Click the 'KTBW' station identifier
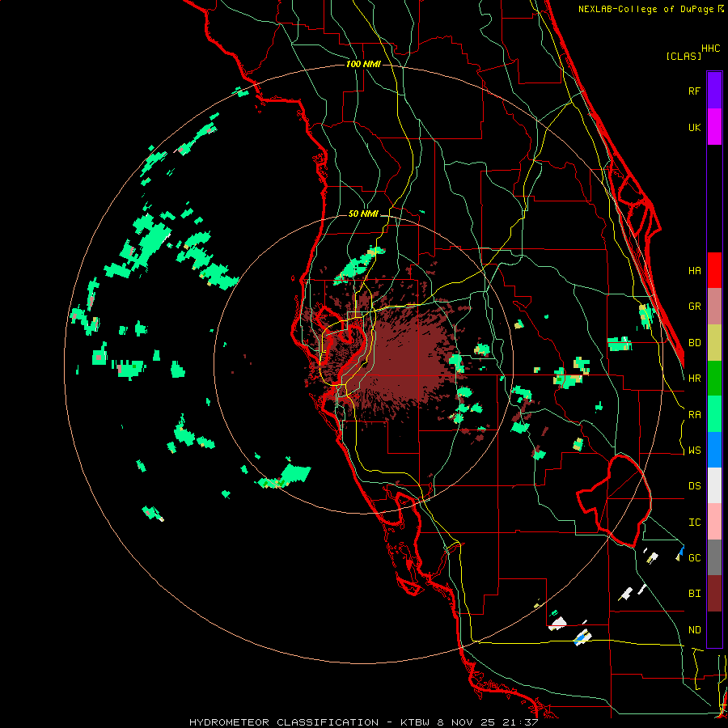Viewport: 728px width, 728px height. 415,722
